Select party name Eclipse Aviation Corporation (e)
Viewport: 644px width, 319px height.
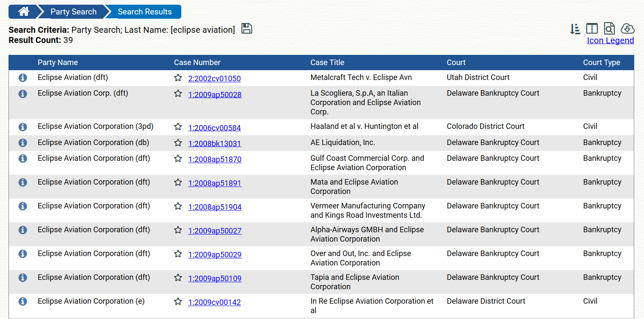(x=91, y=301)
